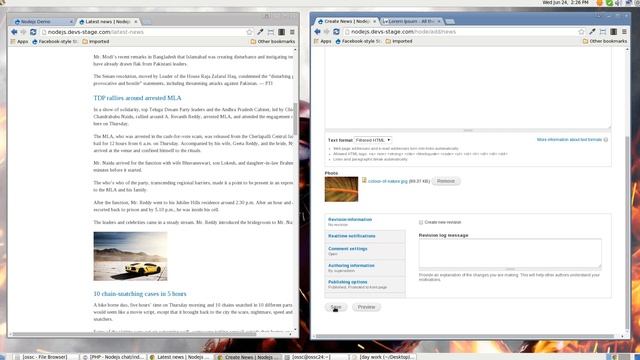640x360 pixels.
Task: Open the screen capture extension in the Latest news window
Action: click(x=271, y=32)
